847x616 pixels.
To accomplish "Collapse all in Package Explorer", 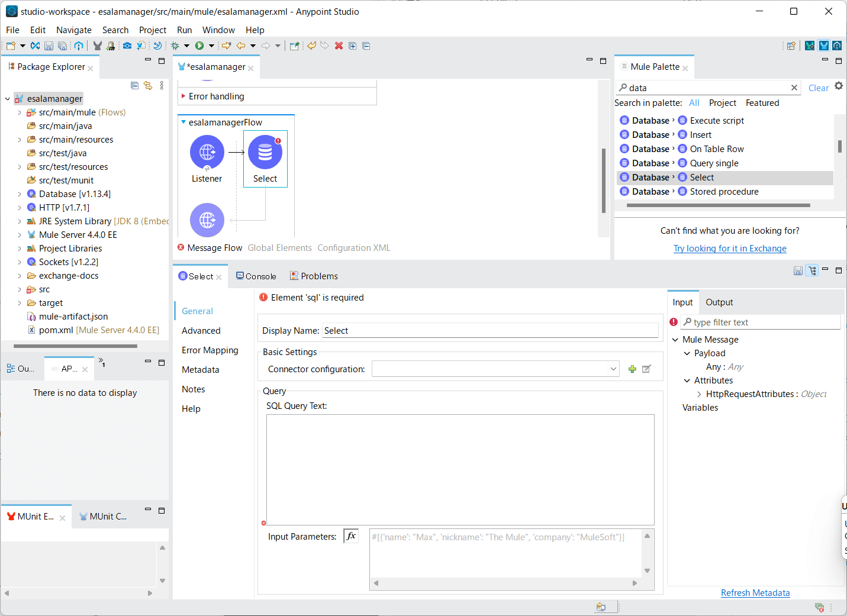I will tap(134, 86).
